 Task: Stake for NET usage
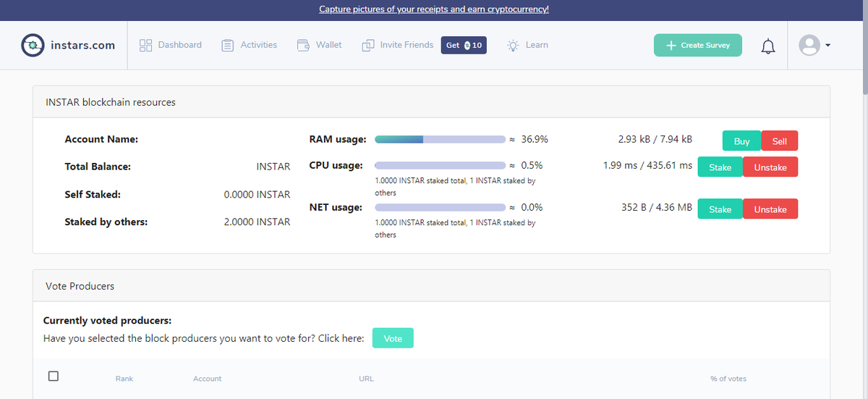(720, 209)
